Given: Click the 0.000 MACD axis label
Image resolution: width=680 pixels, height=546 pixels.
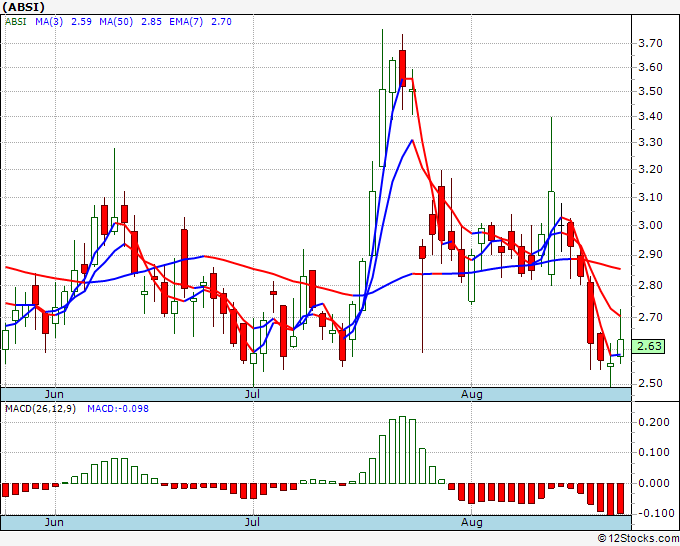Looking at the screenshot, I should tap(654, 483).
